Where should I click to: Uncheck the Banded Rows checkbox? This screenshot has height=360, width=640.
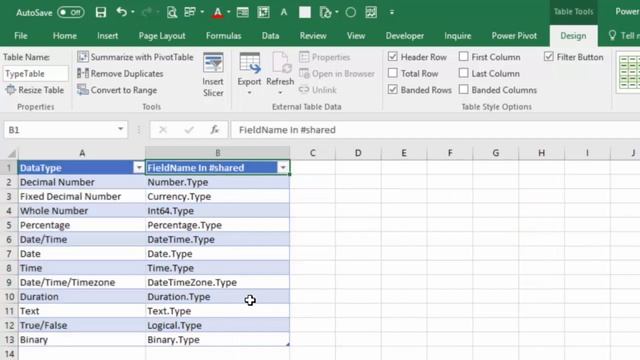(393, 89)
